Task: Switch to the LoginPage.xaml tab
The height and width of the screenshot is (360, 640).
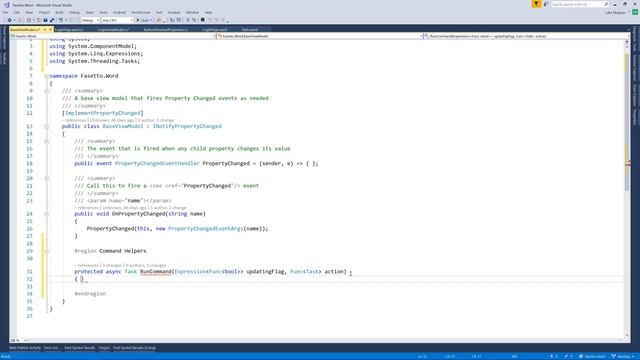Action: pyautogui.click(x=215, y=29)
